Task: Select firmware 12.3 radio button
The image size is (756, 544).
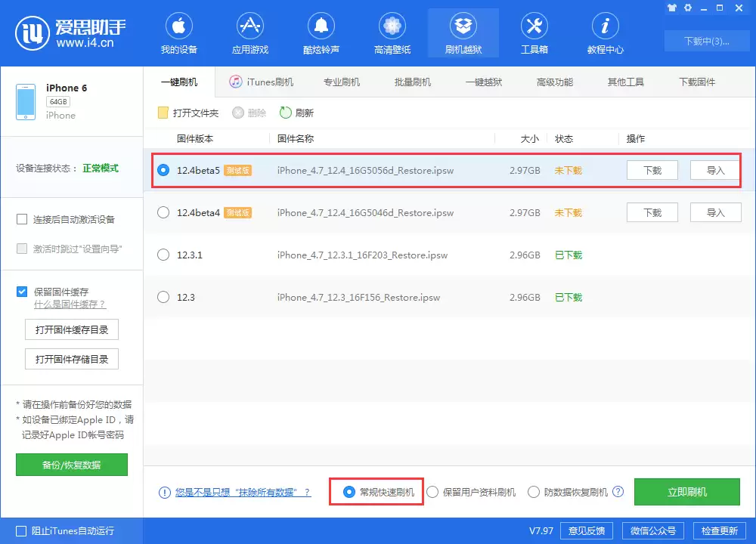Action: pyautogui.click(x=163, y=297)
